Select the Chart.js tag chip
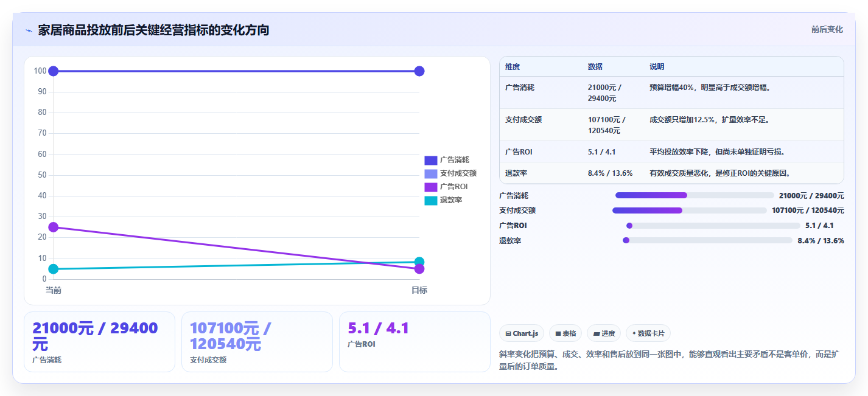Screen dimensions: 868x396 (x=522, y=333)
